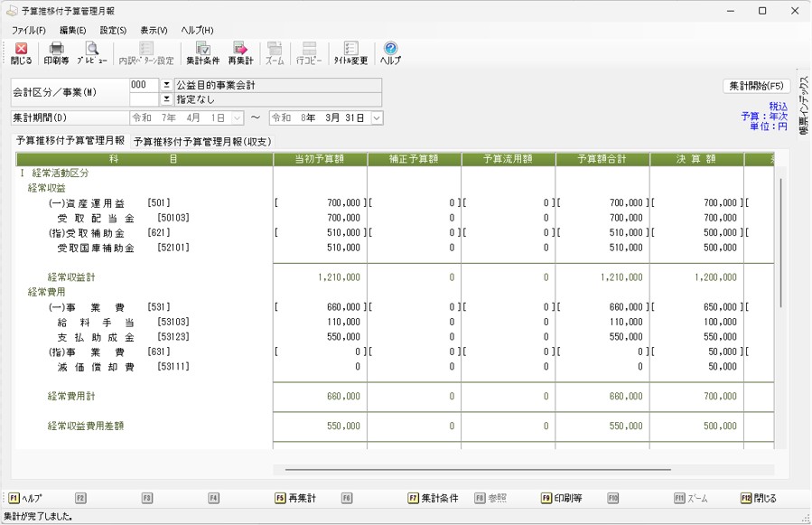Open the プレビュー preview magnifier icon

(91, 53)
